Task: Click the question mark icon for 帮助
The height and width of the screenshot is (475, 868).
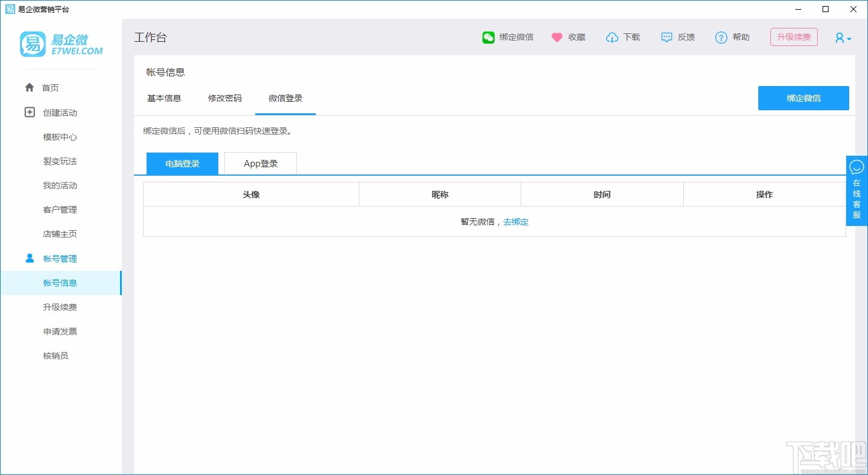Action: point(721,37)
